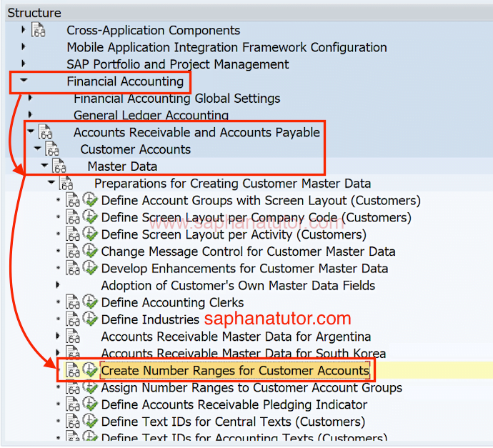
Task: Execute activity icon for Define Industries
Action: (90, 319)
